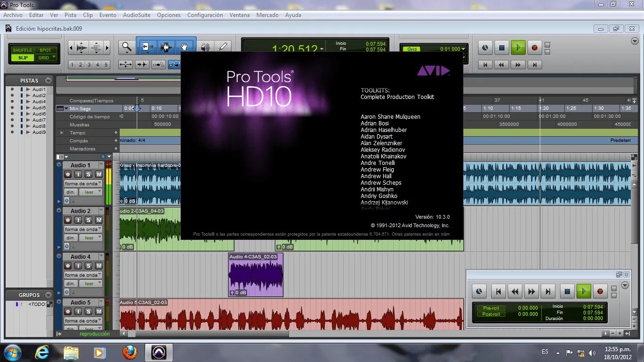Select the Scrubber speaker tool
The image size is (644, 362).
205,47
